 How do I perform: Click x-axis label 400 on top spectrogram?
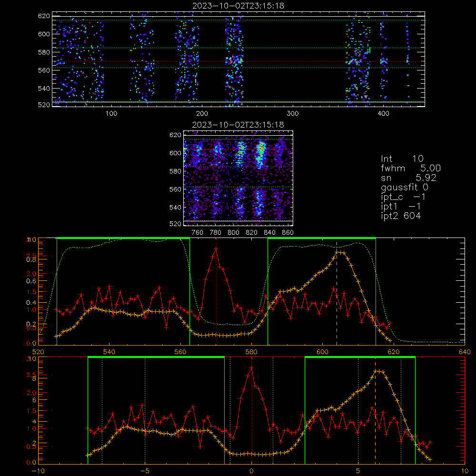(383, 114)
